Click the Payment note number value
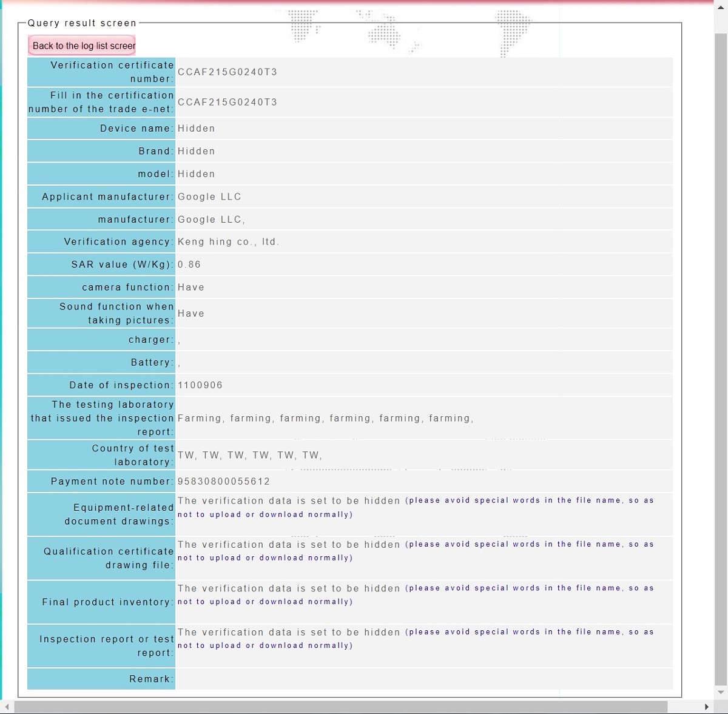Screen dimensions: 728x714 click(224, 482)
